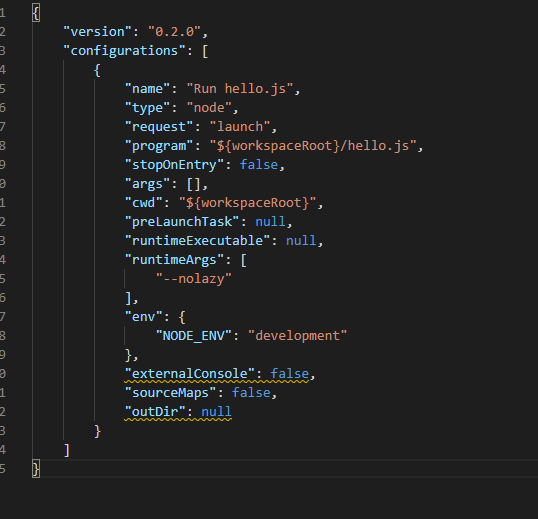Click the "${workspaceRoot}" value of cwd
The height and width of the screenshot is (519, 538).
pyautogui.click(x=247, y=203)
